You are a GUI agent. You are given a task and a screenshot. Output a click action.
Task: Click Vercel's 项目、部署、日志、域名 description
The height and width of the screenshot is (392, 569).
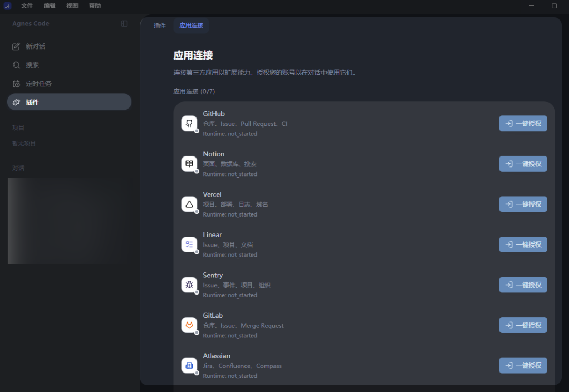pos(235,204)
